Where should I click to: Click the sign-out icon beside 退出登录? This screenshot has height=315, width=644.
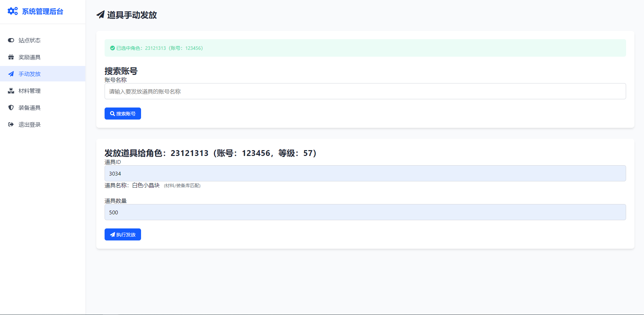[x=11, y=124]
